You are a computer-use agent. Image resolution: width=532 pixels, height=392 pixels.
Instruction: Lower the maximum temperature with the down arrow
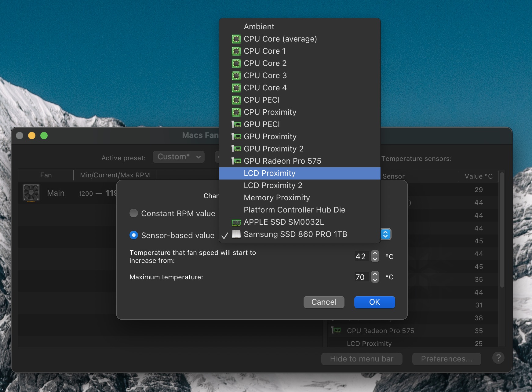(375, 280)
